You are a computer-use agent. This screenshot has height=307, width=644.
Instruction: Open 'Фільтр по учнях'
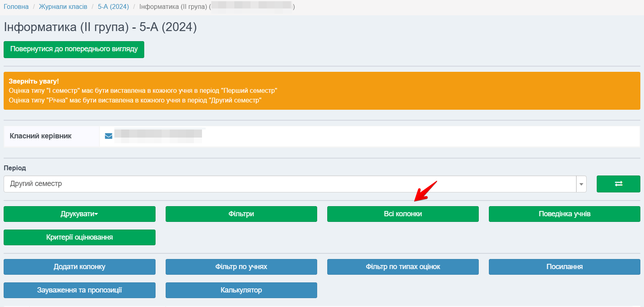(x=241, y=267)
